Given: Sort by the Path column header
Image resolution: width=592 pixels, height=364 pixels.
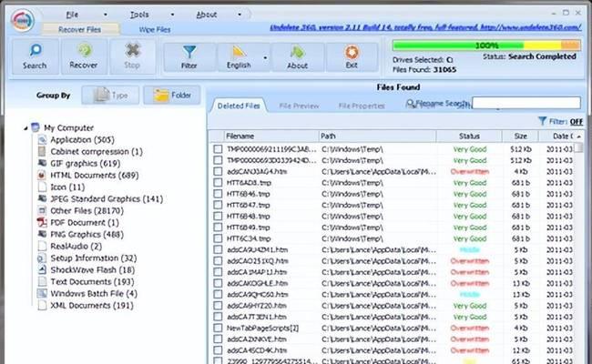Looking at the screenshot, I should point(377,136).
